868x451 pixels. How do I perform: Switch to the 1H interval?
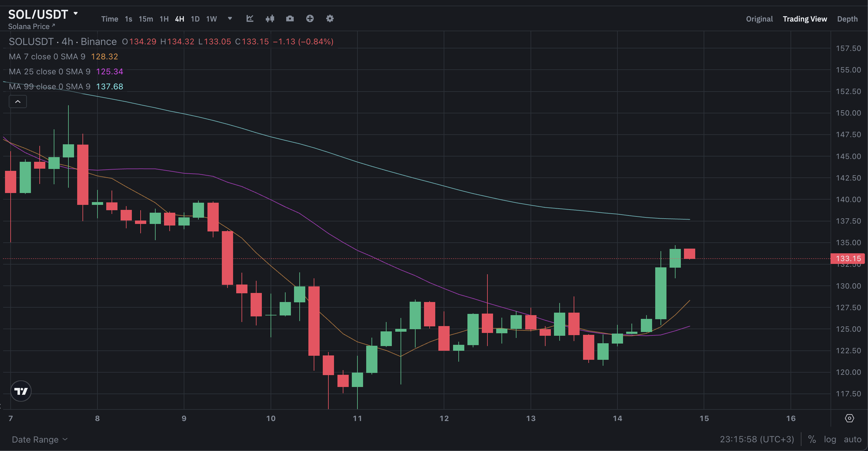click(x=164, y=19)
